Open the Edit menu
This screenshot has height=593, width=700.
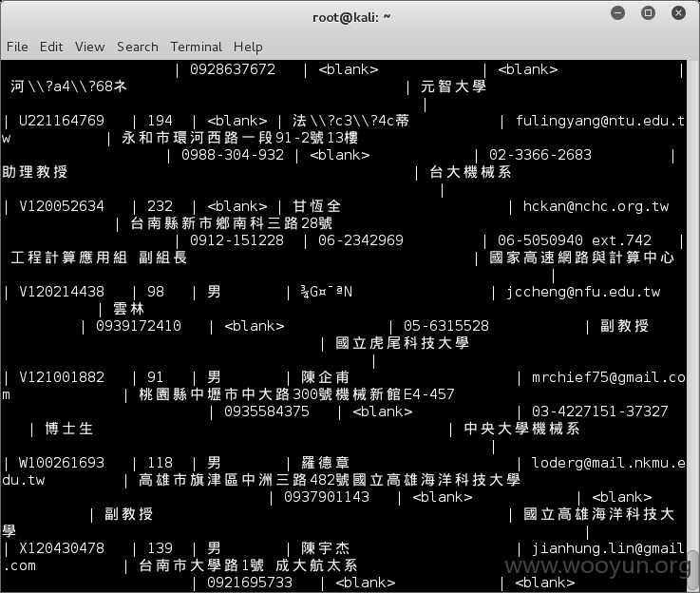(51, 47)
